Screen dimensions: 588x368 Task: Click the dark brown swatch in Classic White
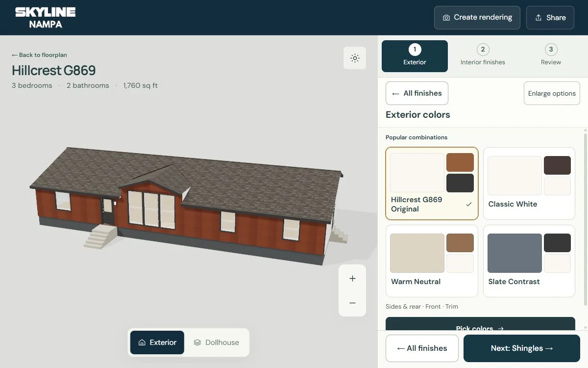click(557, 165)
